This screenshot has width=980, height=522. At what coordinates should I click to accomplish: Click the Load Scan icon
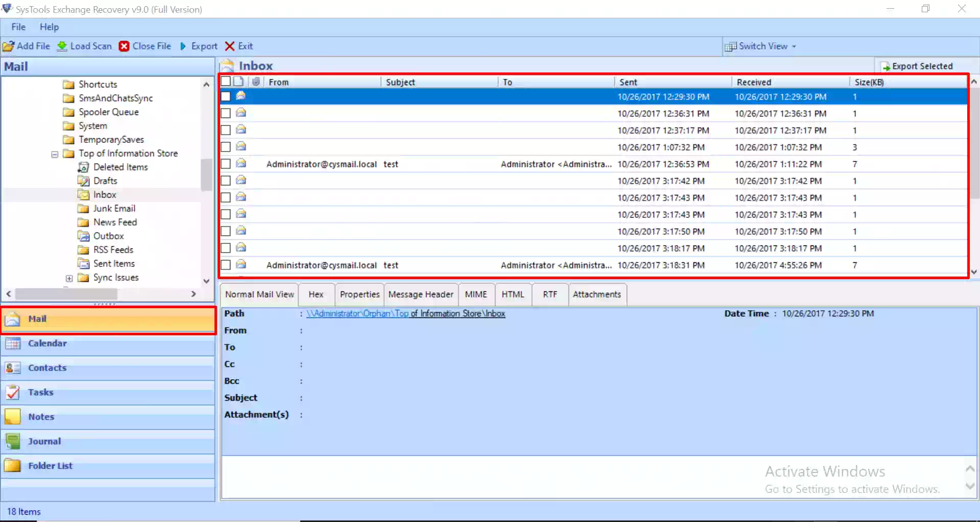click(x=62, y=46)
